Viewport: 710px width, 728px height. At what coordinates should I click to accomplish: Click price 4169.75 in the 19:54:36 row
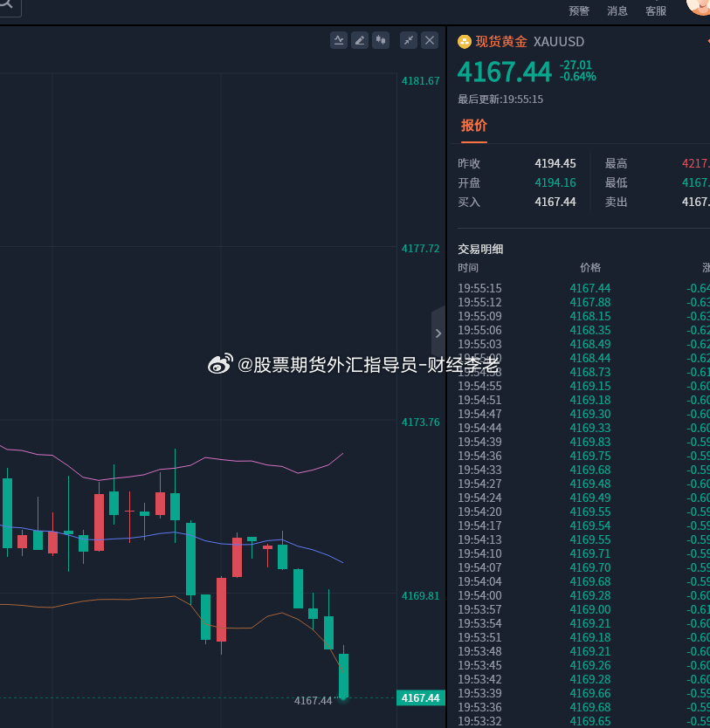590,456
